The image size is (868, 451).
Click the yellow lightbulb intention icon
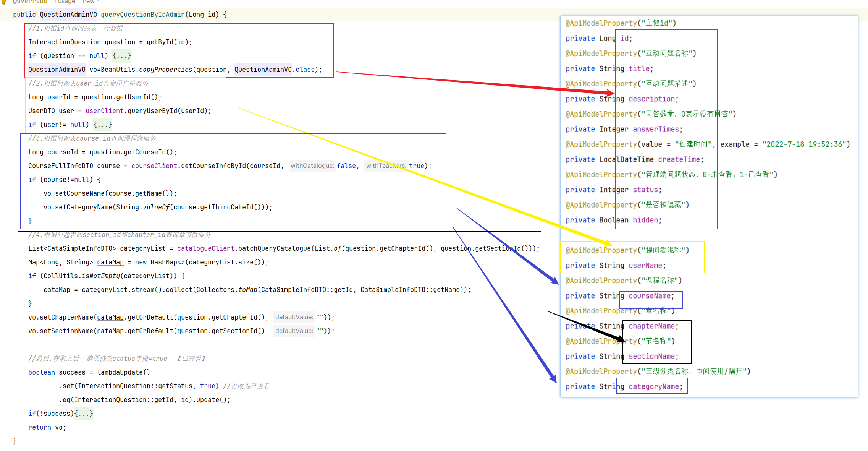[x=4, y=2]
